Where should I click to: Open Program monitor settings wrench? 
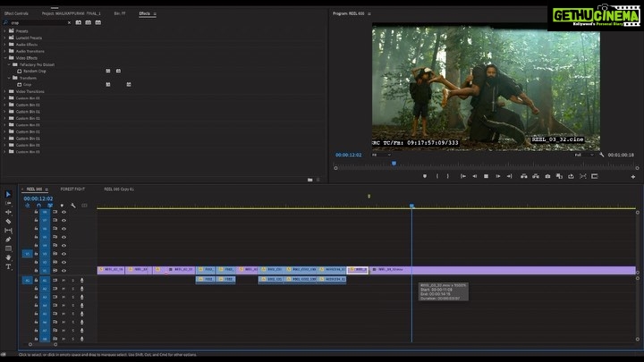[602, 155]
